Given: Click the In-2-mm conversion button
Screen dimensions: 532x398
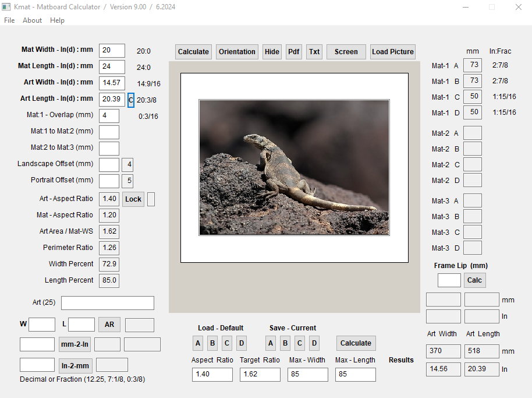Looking at the screenshot, I should [75, 366].
